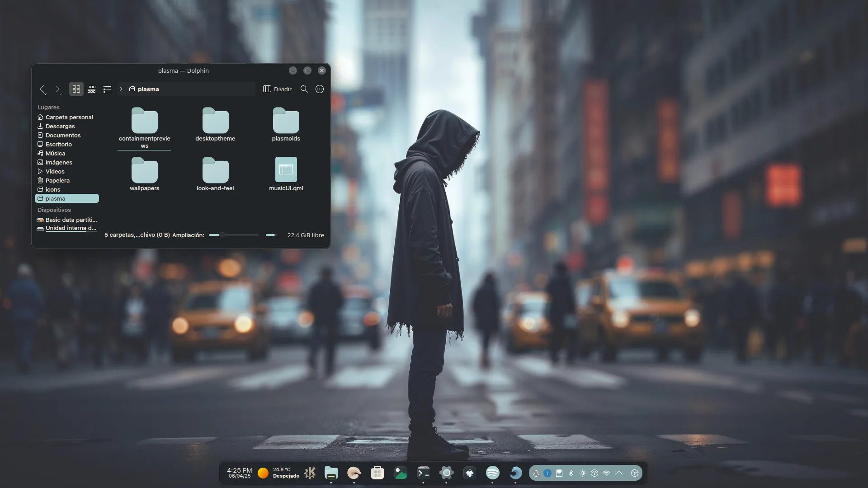868x488 pixels.
Task: Open the gauge-style tray icon
Action: (594, 473)
